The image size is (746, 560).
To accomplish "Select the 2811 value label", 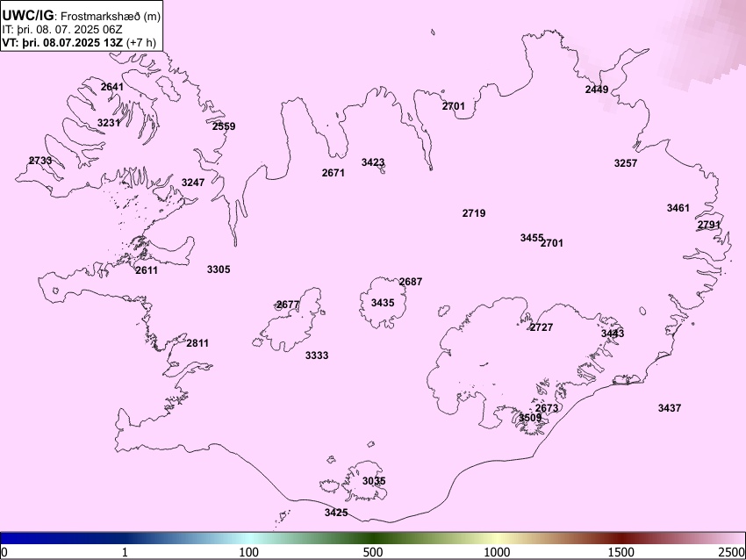I will 197,343.
